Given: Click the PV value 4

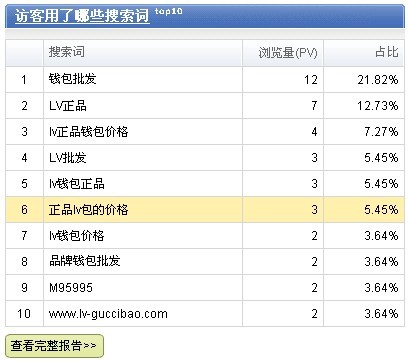Looking at the screenshot, I should (x=314, y=132).
